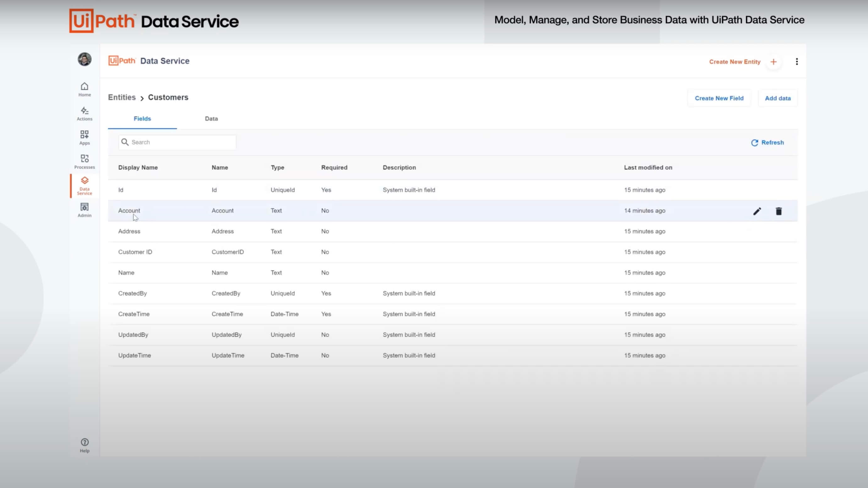
Task: Go back to Entities breadcrumb
Action: click(x=122, y=97)
